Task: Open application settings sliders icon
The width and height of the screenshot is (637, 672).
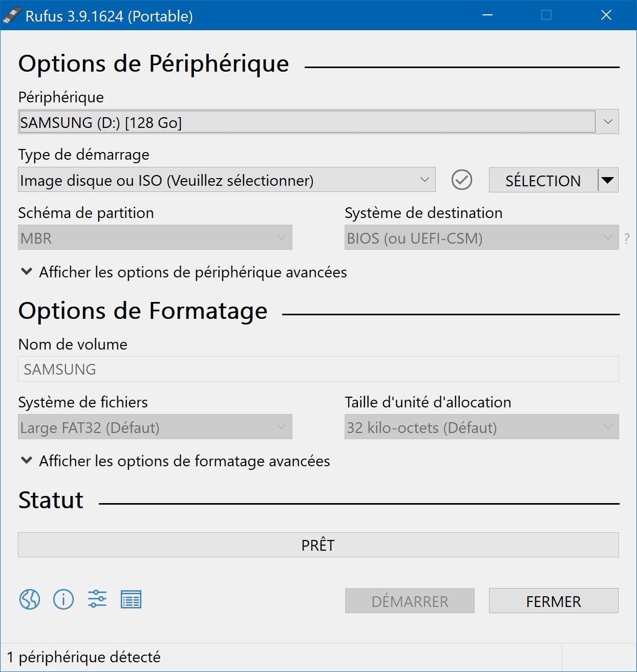Action: pos(97,598)
